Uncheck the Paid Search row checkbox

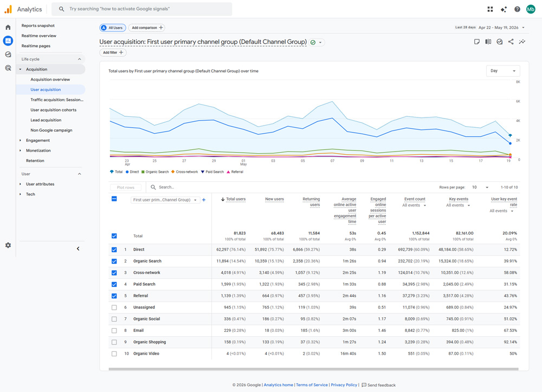(114, 285)
